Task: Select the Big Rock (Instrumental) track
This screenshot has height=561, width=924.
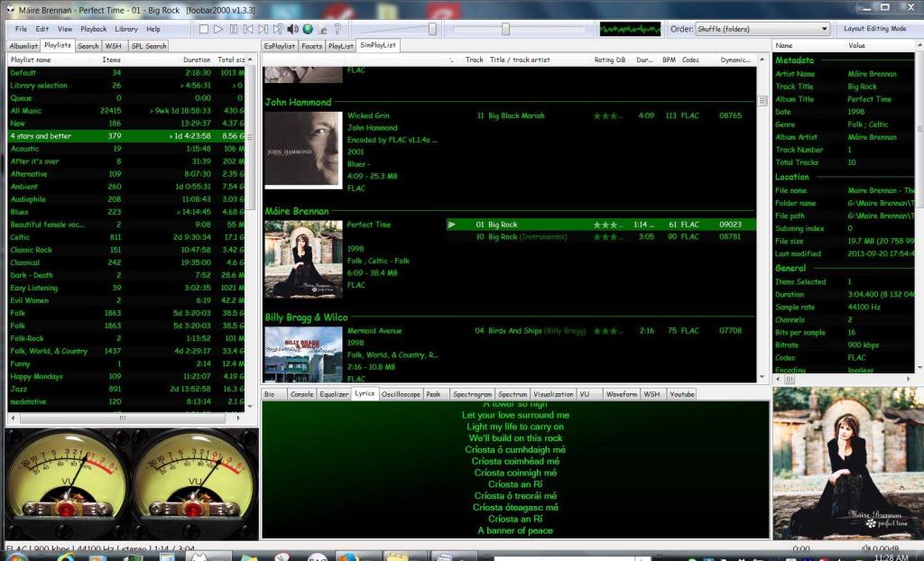Action: [528, 237]
